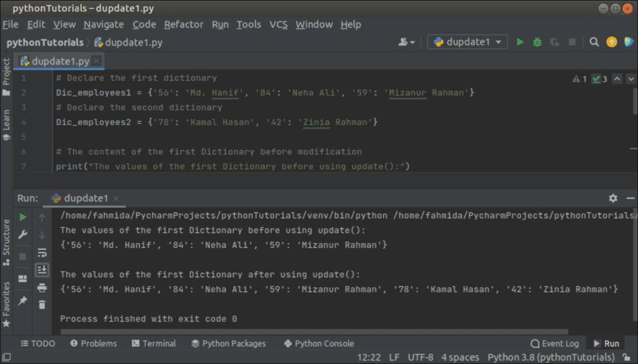The width and height of the screenshot is (638, 364).
Task: Open the Terminal tool window
Action: point(154,344)
